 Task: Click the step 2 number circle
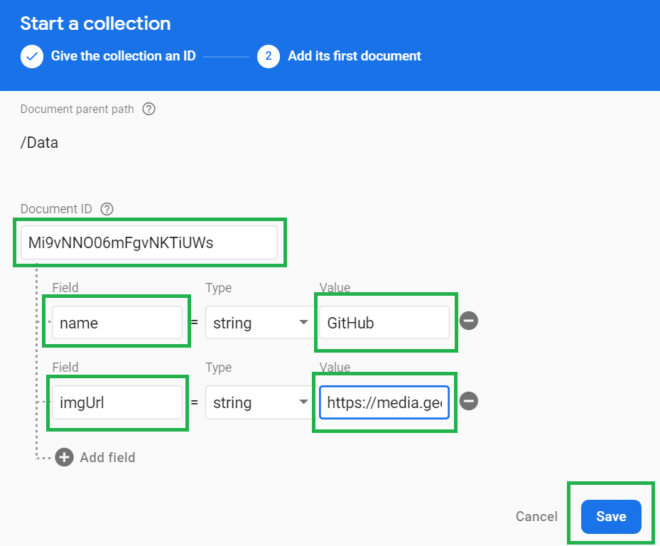tap(268, 56)
